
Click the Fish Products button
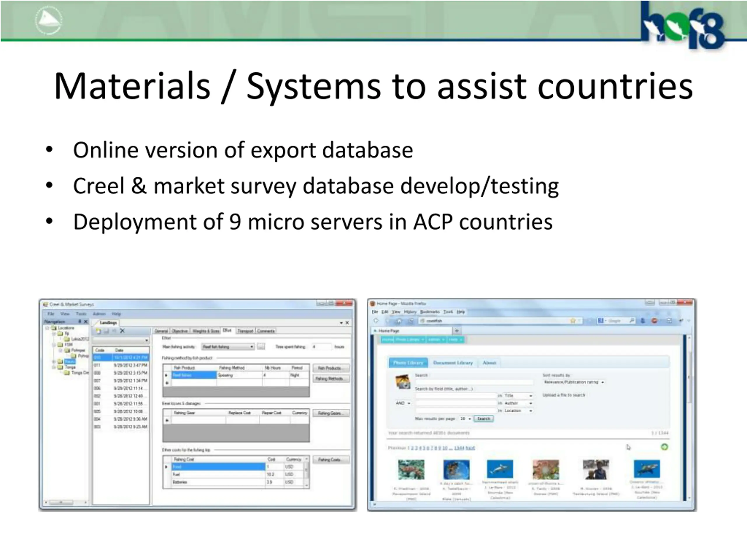[x=331, y=368]
